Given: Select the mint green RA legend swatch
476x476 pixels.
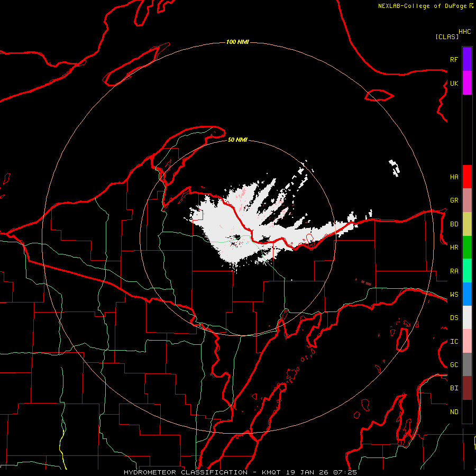Looking at the screenshot, I should [467, 271].
